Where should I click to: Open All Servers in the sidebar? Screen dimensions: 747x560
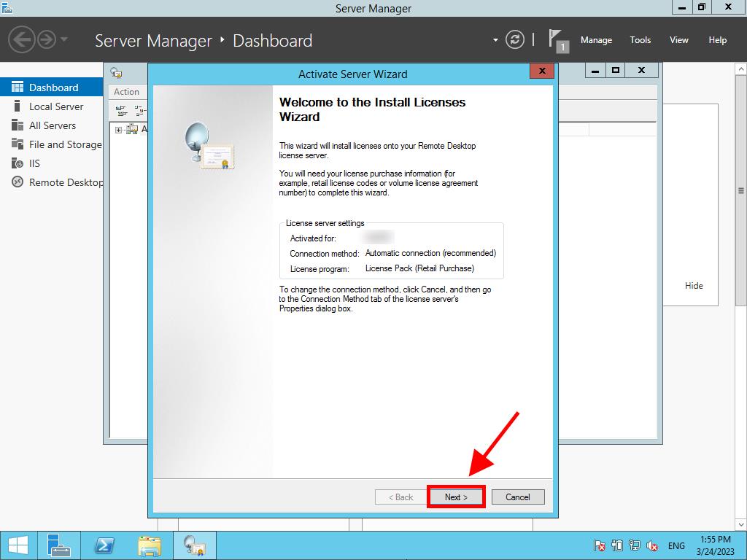(52, 125)
